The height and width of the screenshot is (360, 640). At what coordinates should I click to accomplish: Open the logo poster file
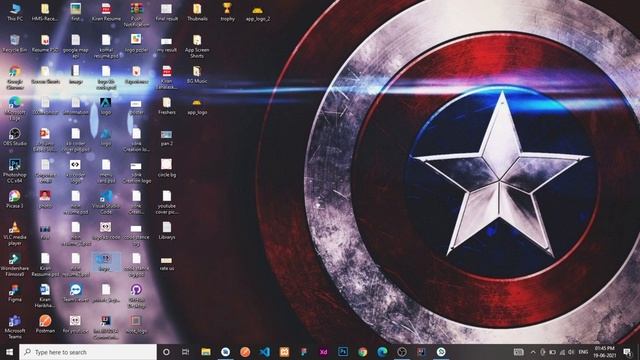136,44
